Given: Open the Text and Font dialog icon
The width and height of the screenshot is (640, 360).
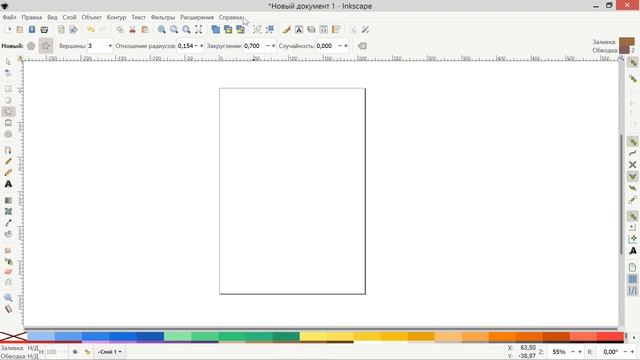Looking at the screenshot, I should (299, 29).
